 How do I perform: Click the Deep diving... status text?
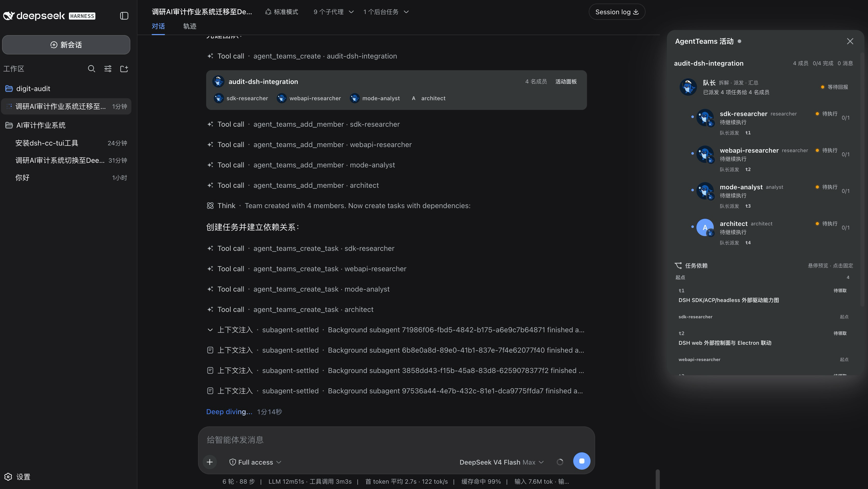(229, 412)
